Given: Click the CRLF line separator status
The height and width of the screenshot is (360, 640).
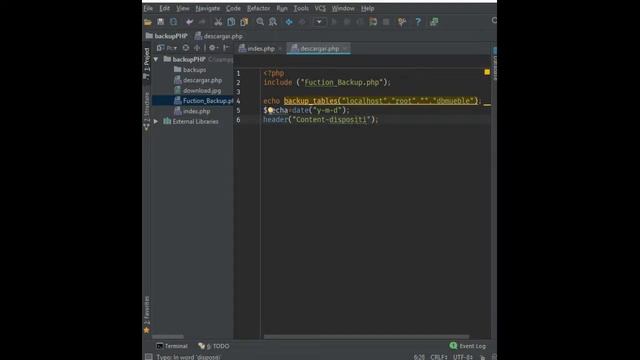Looking at the screenshot, I should point(439,357).
